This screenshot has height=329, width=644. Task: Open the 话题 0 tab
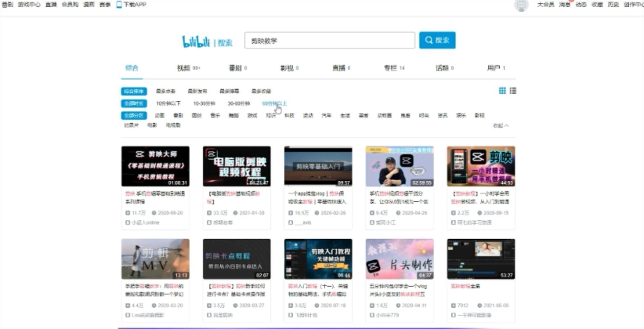[x=445, y=68]
